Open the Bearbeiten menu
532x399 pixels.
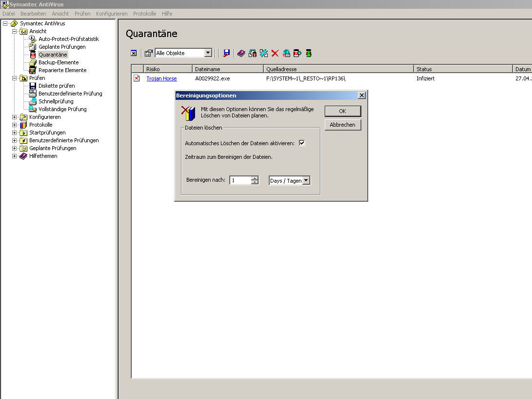(33, 14)
